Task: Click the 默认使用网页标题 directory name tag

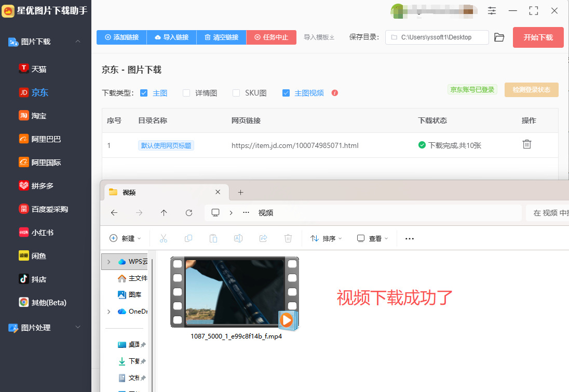Action: 166,145
